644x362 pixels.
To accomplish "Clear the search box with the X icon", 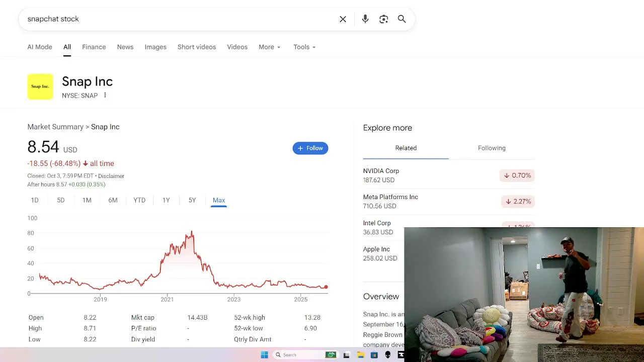I will pos(343,19).
